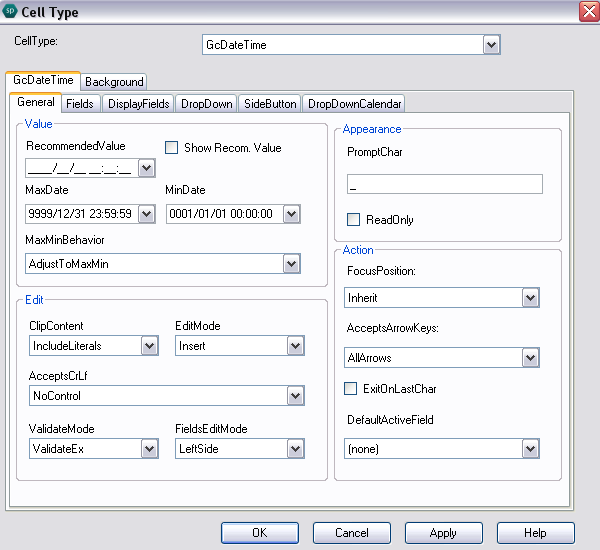This screenshot has width=600, height=550.
Task: Select the General sub-tab
Action: tap(36, 102)
